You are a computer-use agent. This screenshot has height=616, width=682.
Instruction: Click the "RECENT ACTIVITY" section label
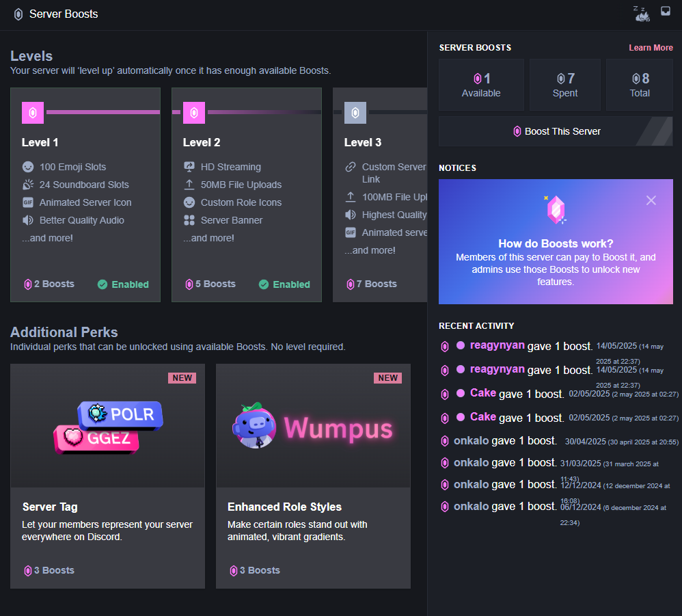[476, 326]
